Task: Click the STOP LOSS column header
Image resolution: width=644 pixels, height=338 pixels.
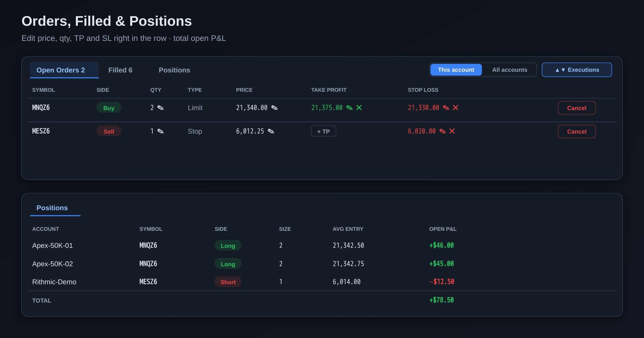Action: [423, 90]
